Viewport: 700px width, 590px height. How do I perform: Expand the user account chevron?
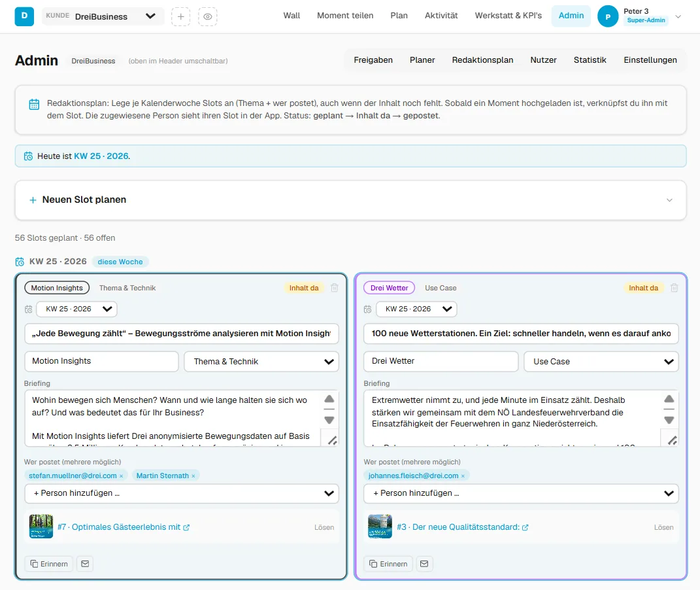pyautogui.click(x=678, y=16)
